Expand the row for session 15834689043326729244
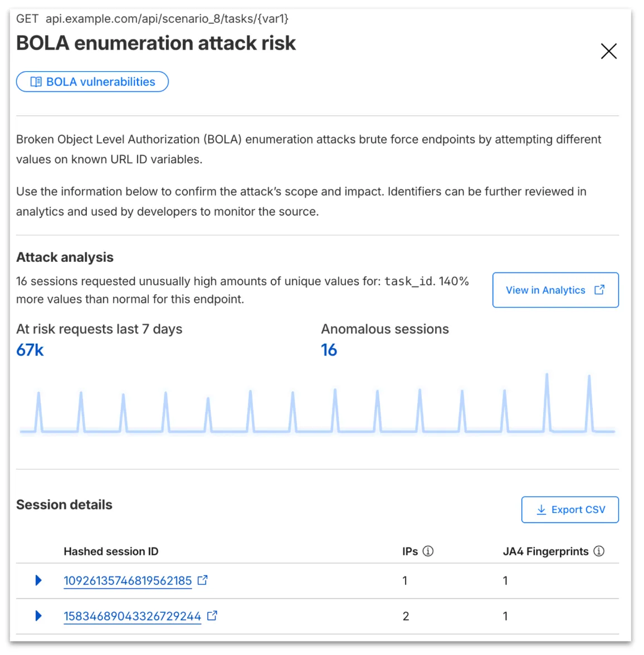 (x=38, y=615)
